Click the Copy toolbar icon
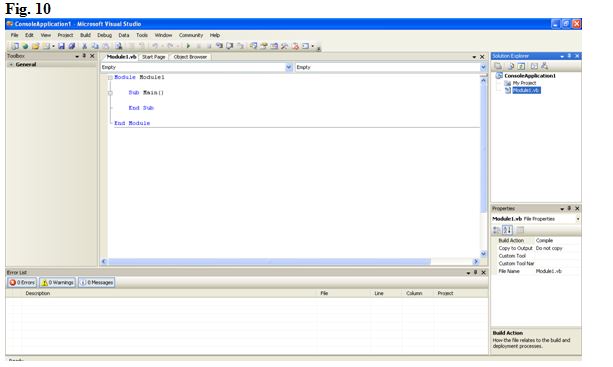 [95, 46]
